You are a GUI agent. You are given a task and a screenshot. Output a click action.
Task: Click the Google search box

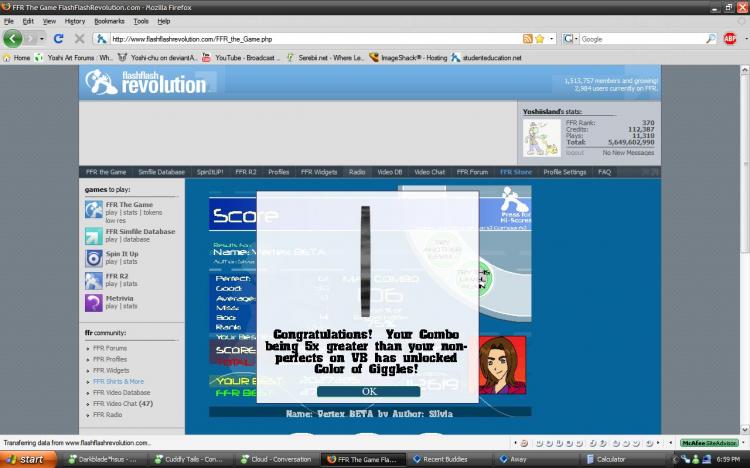point(642,39)
